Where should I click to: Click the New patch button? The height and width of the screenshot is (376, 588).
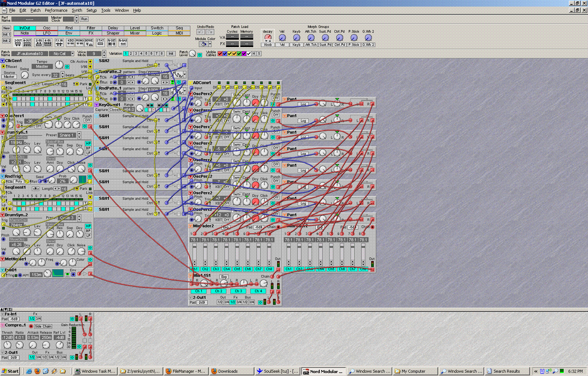(7, 28)
